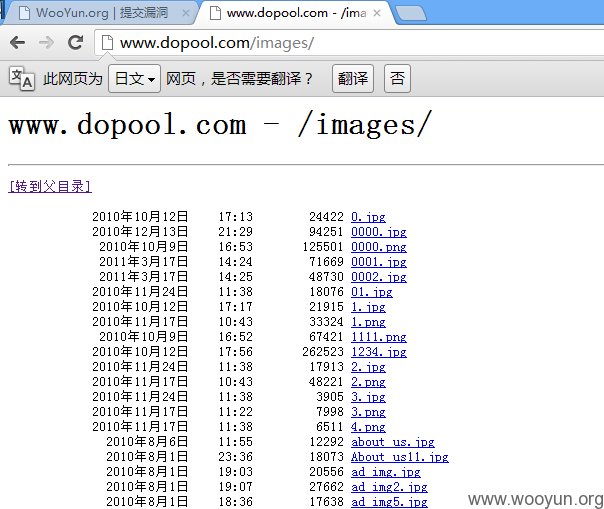Open the 3.jpg file link
The image size is (604, 509).
368,397
